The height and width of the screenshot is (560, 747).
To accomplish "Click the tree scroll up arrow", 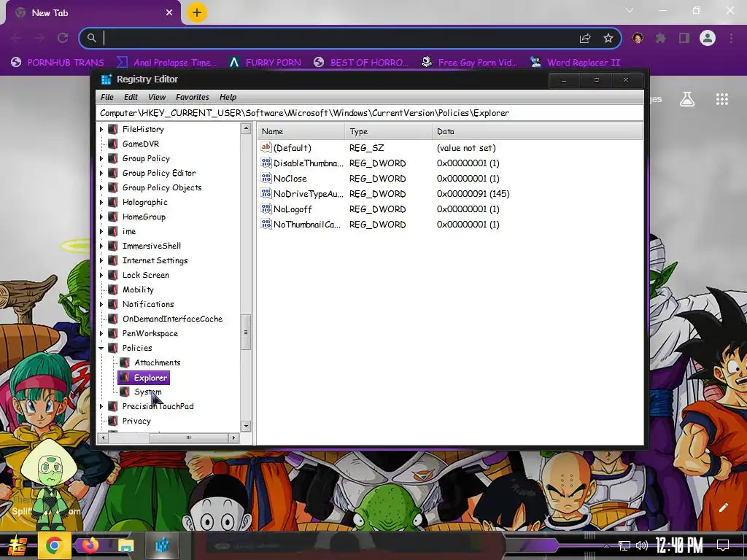I will (x=246, y=128).
